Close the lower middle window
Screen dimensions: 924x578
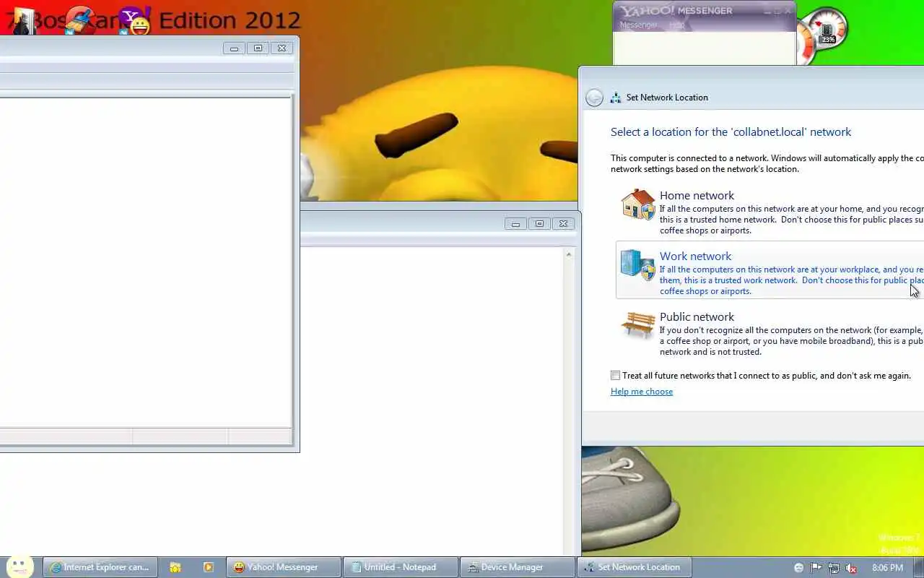coord(563,224)
